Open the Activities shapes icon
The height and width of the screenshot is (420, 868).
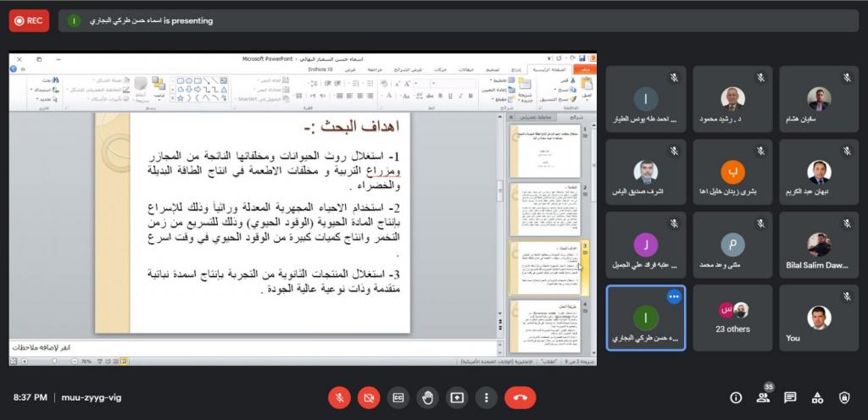(x=817, y=397)
